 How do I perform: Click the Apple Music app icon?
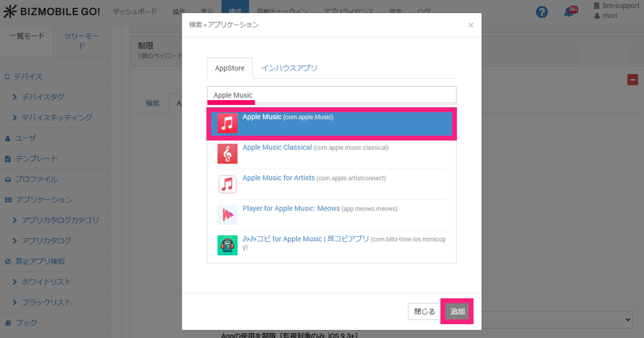click(x=227, y=123)
